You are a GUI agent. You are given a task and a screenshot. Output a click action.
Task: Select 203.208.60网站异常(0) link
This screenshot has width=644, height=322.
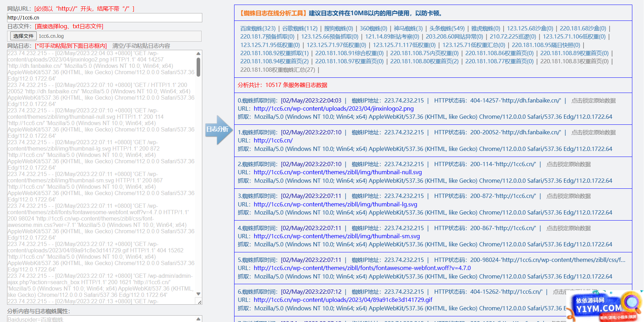coord(454,36)
